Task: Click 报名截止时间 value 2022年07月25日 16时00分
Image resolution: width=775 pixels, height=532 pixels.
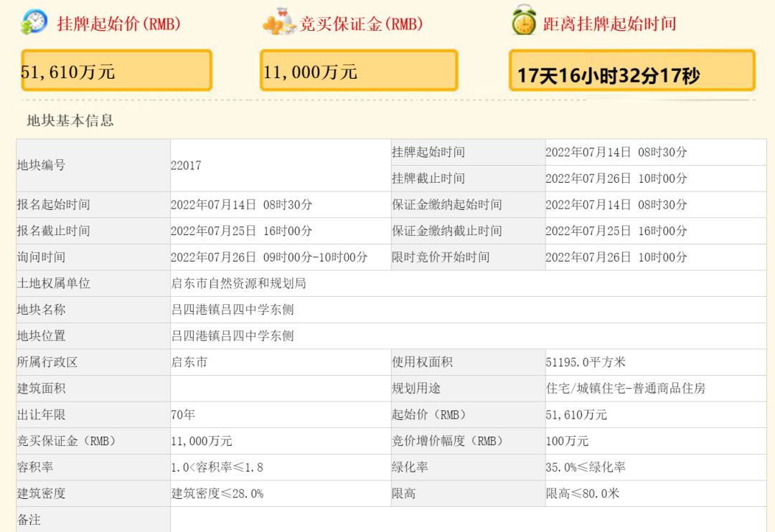Action: (x=242, y=231)
